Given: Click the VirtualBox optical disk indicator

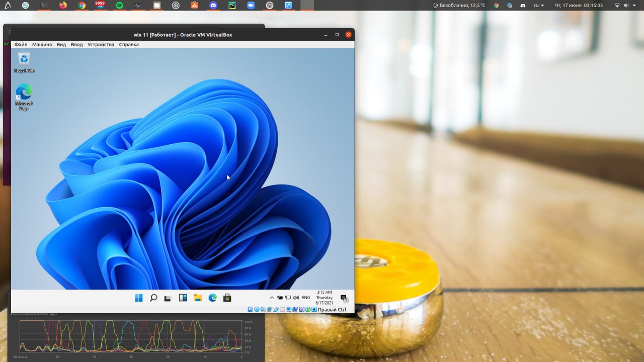Looking at the screenshot, I should (257, 310).
